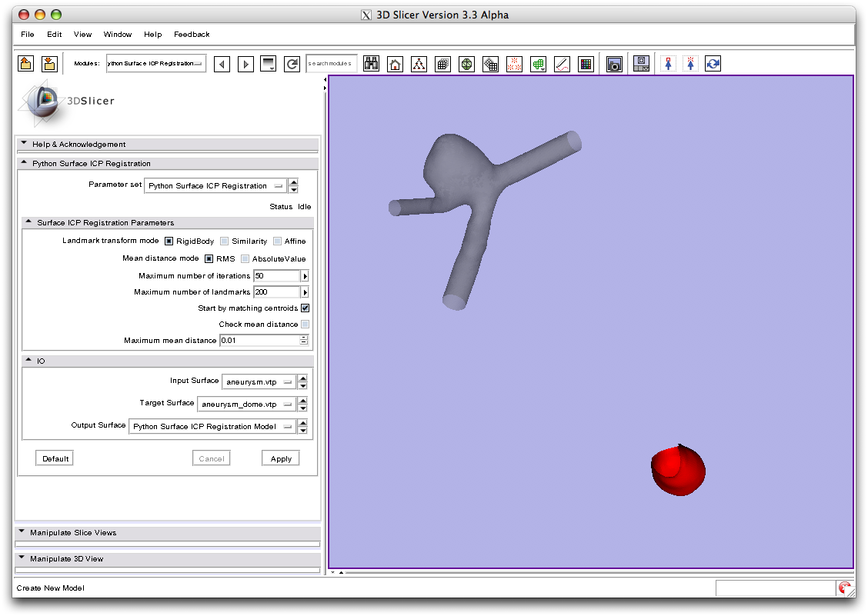Click the Maximum mean distance stepper arrows
Image resolution: width=868 pixels, height=616 pixels.
[x=304, y=341]
